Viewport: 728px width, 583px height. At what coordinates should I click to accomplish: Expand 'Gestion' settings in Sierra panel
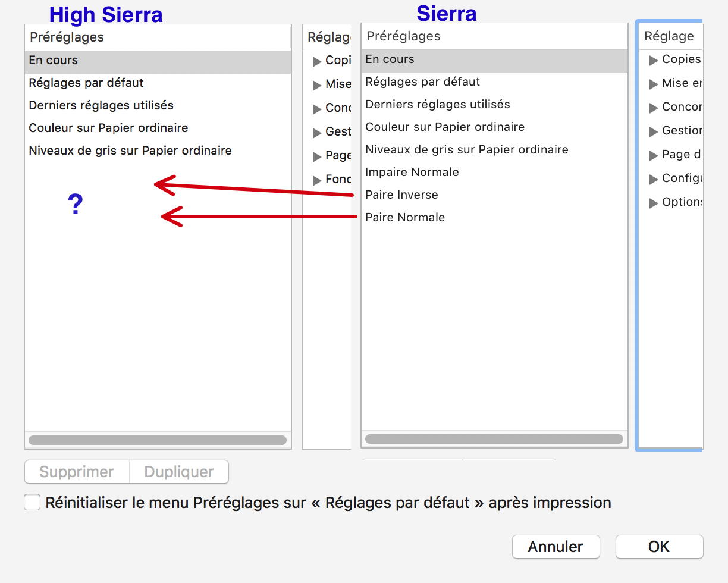click(x=653, y=131)
